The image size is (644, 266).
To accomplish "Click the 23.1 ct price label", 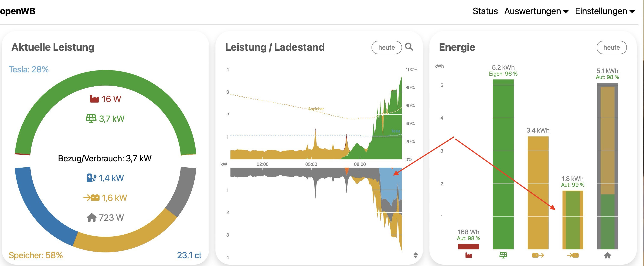I will point(189,255).
